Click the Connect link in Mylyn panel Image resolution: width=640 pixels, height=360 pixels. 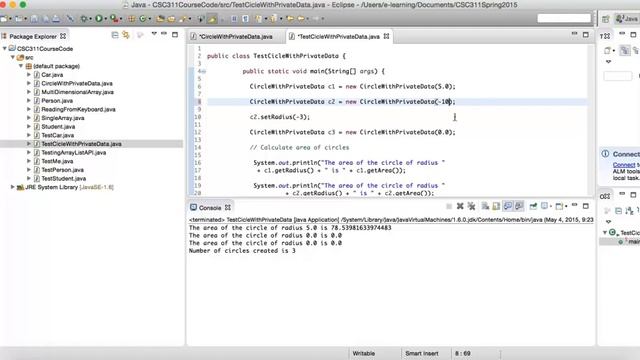point(624,165)
